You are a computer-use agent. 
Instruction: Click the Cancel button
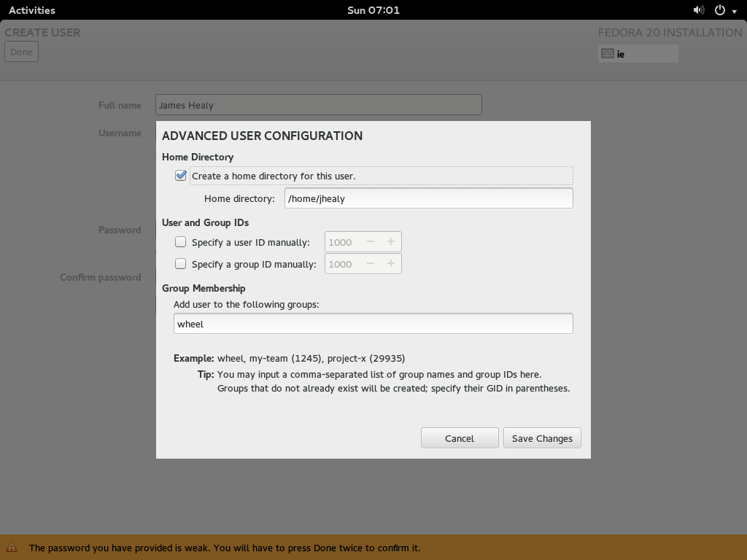point(460,438)
